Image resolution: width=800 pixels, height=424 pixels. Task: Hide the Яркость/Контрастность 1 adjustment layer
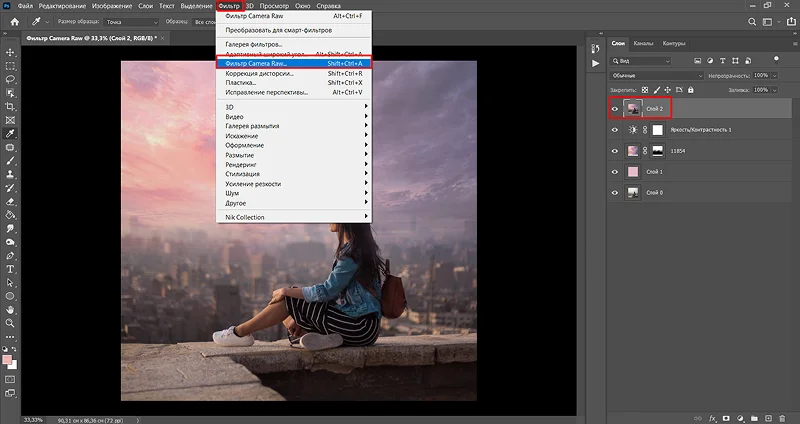[615, 130]
